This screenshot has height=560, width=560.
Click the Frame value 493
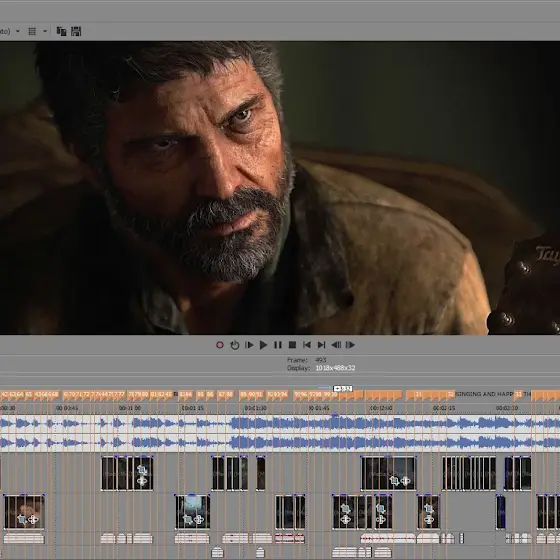pyautogui.click(x=321, y=360)
